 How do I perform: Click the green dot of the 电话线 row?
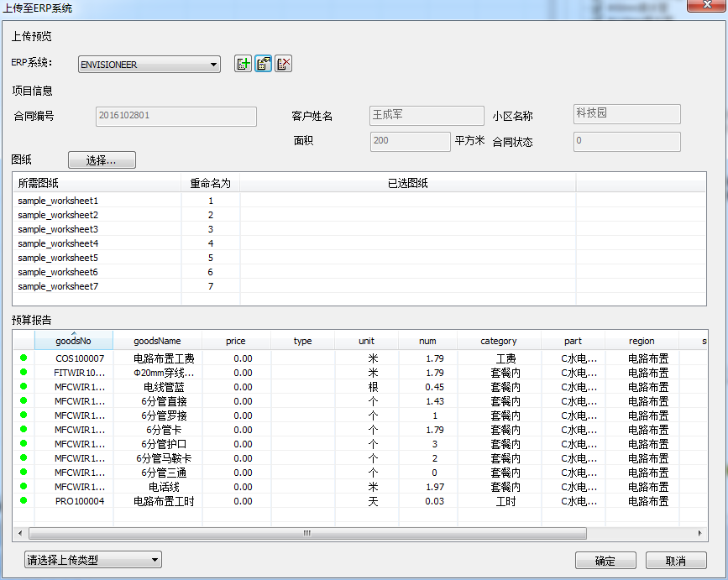24,486
